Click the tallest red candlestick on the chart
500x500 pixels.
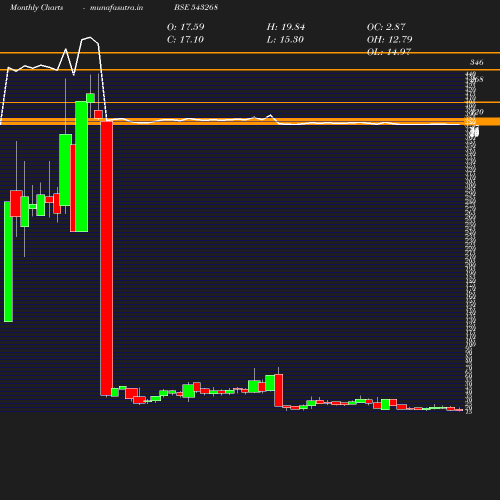point(107,258)
